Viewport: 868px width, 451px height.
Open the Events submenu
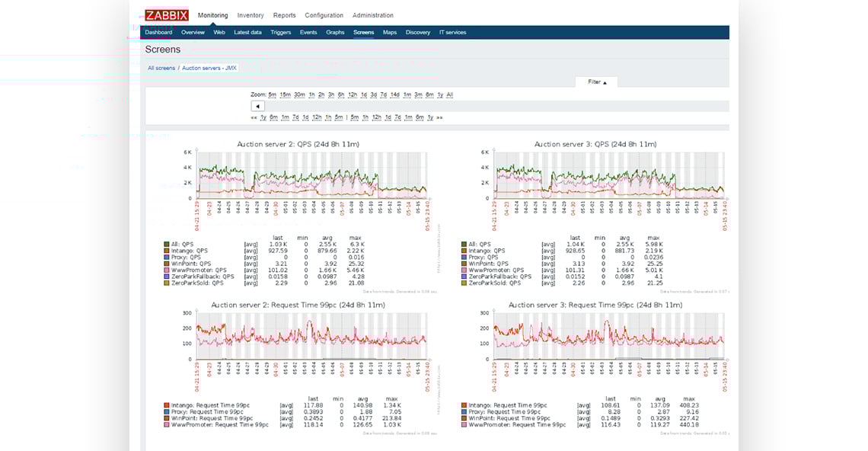click(308, 32)
